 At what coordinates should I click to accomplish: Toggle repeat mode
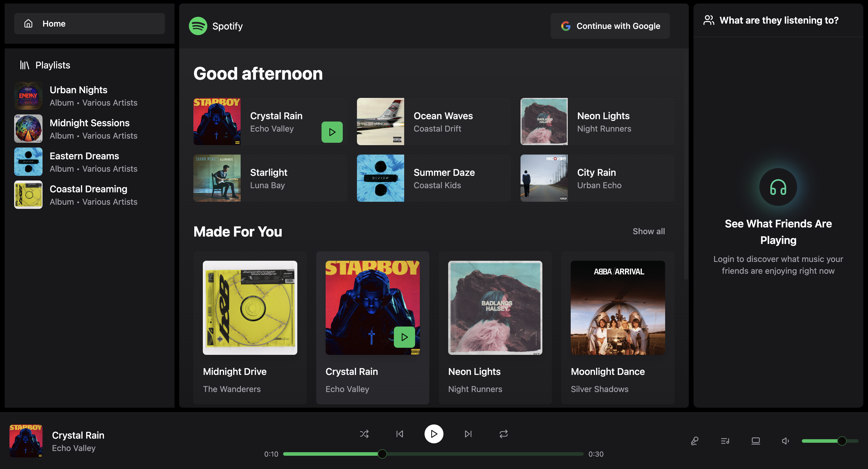click(x=503, y=434)
